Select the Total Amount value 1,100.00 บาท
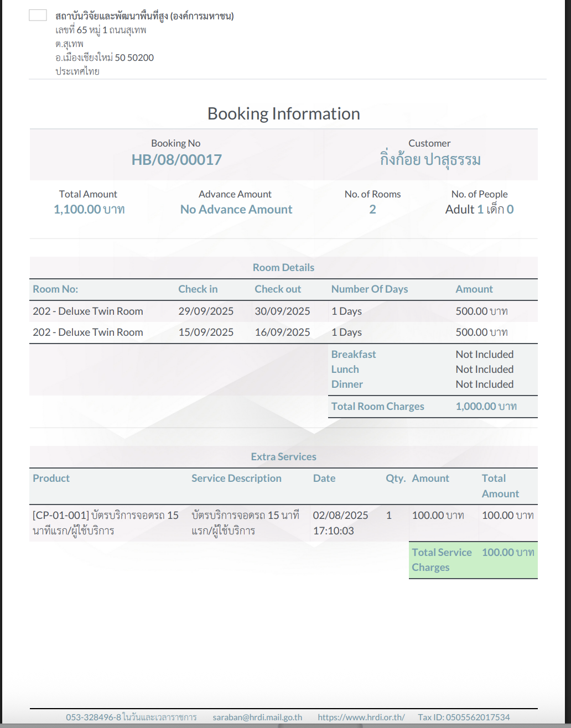The image size is (571, 728). point(89,209)
